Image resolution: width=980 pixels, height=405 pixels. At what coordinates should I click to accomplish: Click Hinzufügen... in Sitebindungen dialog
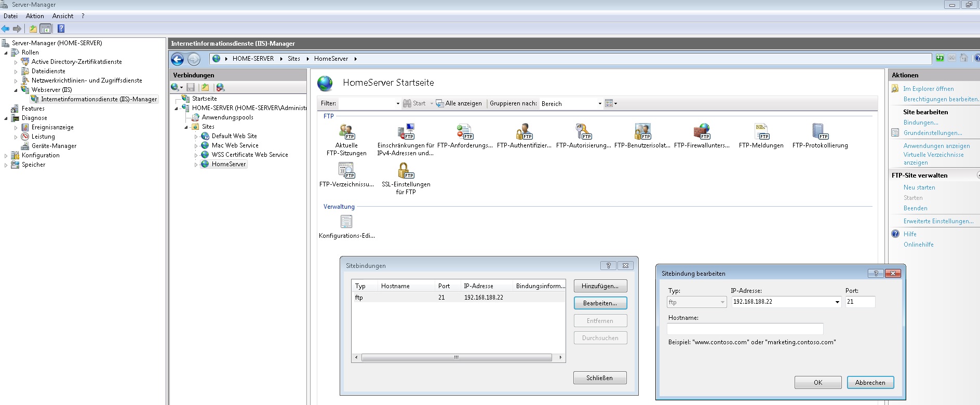pos(600,286)
